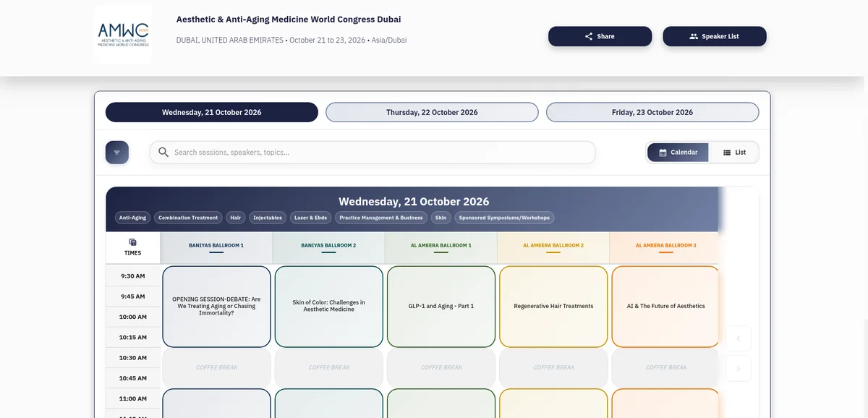Screen dimensions: 868x418
Task: Click Coffee Break in Baniyas Ballroom 1
Action: (216, 367)
